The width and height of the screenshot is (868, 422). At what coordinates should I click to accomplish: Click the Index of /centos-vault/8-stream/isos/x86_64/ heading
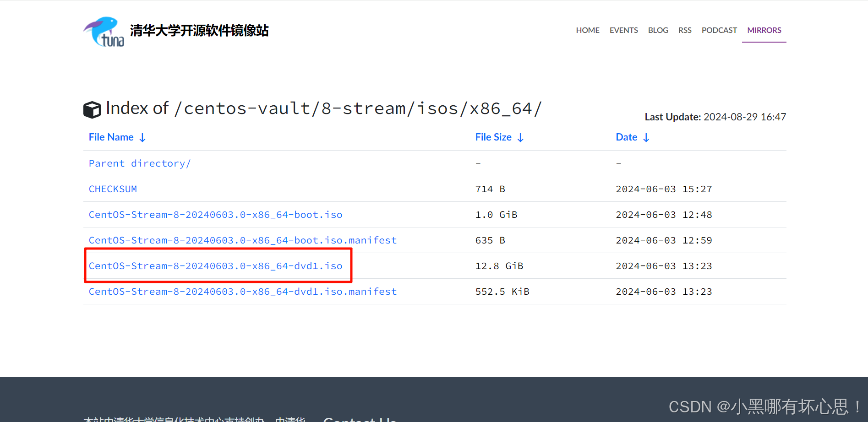(x=324, y=109)
